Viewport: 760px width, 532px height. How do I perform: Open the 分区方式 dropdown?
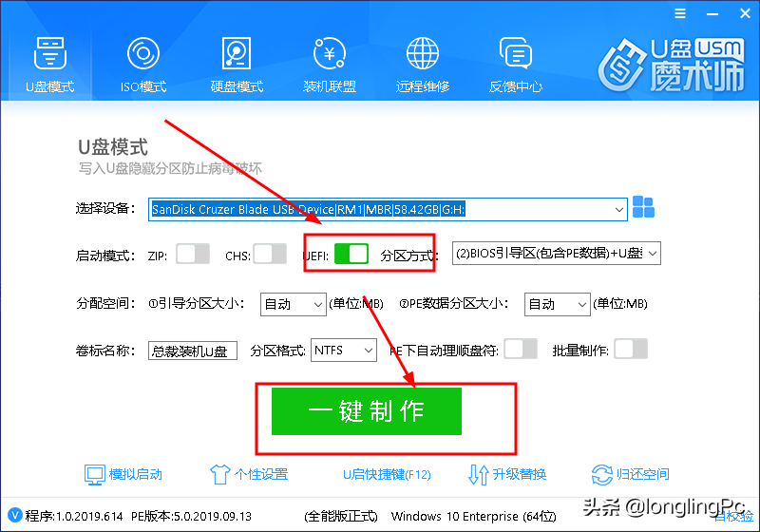557,253
